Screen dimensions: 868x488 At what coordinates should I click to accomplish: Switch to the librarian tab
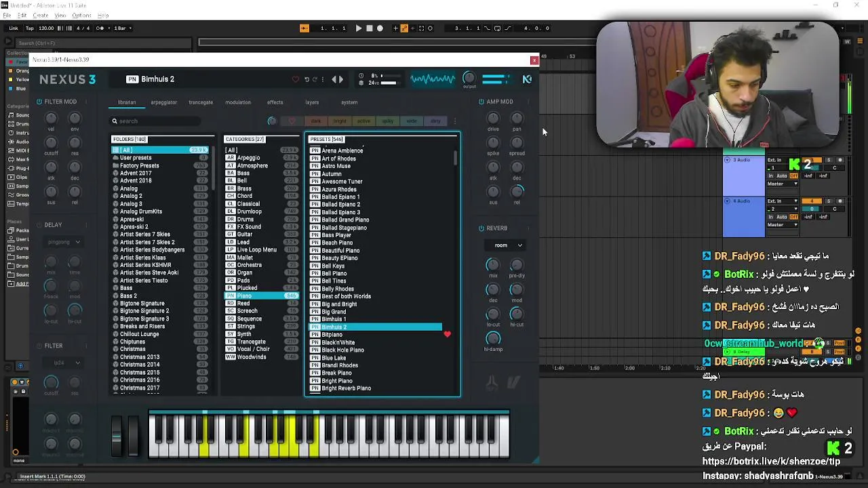click(127, 102)
